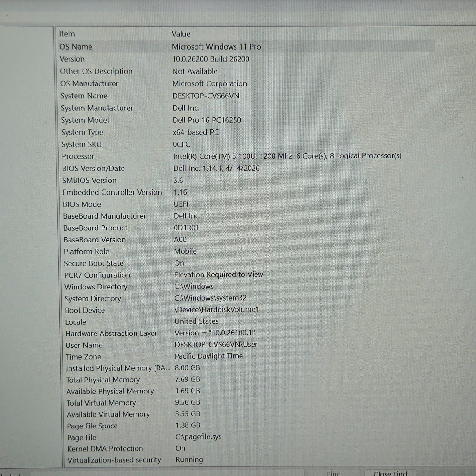Image resolution: width=476 pixels, height=476 pixels.
Task: Click the BIOS Version/Date item
Action: coord(93,169)
